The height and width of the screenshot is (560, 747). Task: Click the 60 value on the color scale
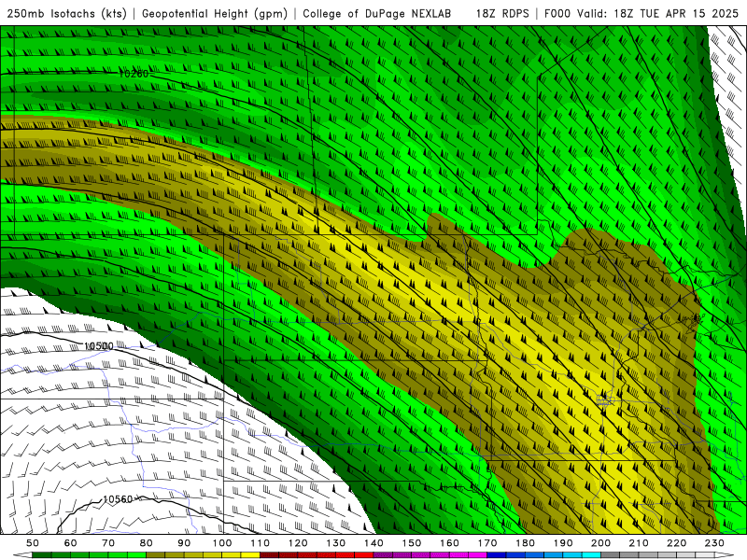click(x=70, y=543)
